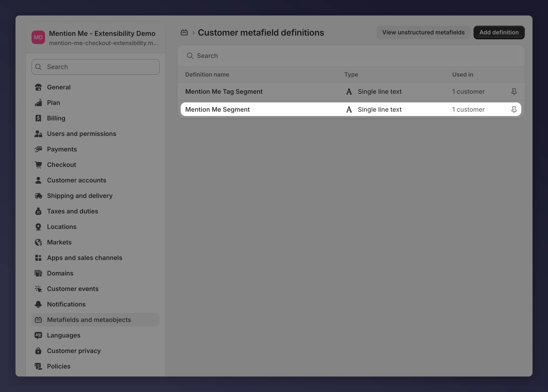The height and width of the screenshot is (392, 548).
Task: Click the Plan icon in sidebar
Action: point(38,103)
